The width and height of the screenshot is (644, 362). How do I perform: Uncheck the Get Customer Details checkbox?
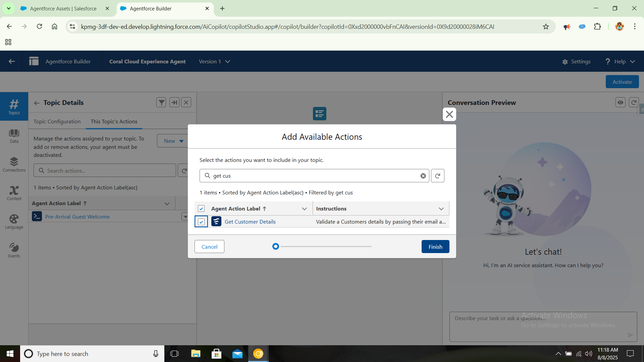point(201,222)
